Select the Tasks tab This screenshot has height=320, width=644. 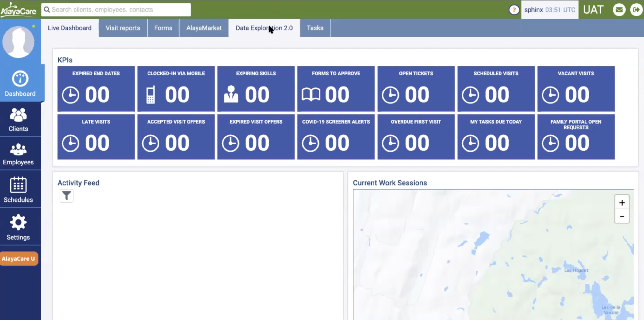pos(315,28)
